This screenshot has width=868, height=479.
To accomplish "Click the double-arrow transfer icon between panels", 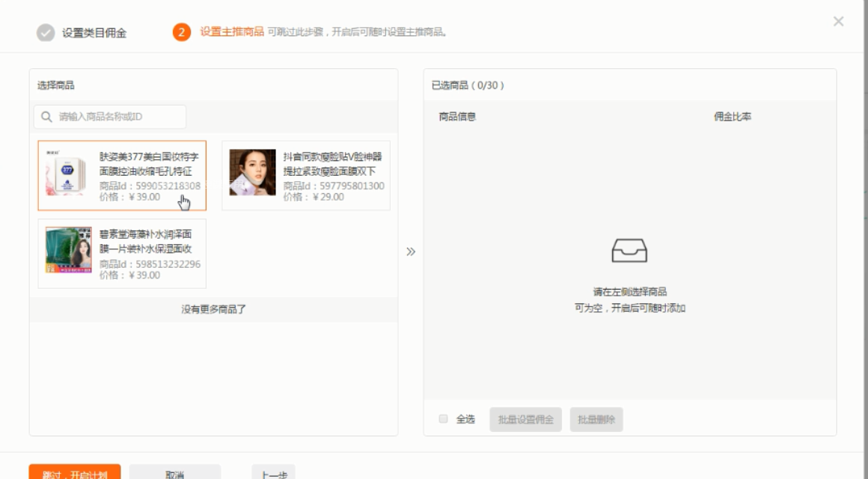I will pos(411,251).
